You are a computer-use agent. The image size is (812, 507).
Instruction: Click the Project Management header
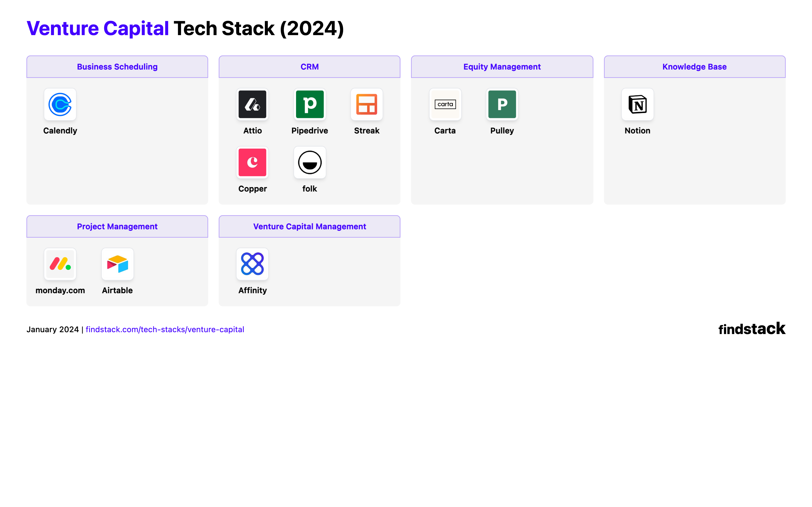pyautogui.click(x=117, y=226)
